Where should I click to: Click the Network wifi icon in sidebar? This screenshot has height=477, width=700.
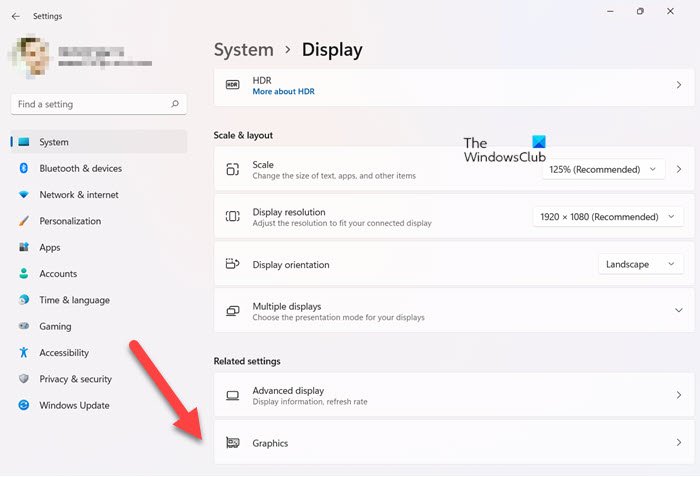point(24,195)
